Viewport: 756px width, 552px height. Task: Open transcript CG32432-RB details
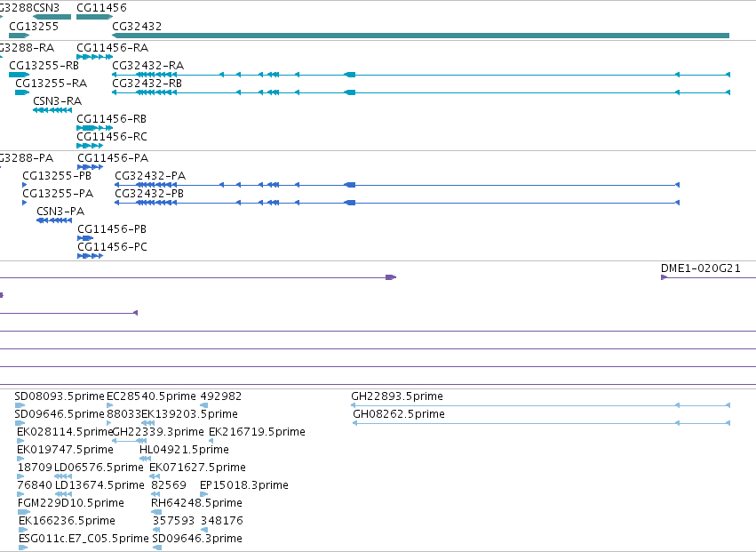[x=421, y=92]
